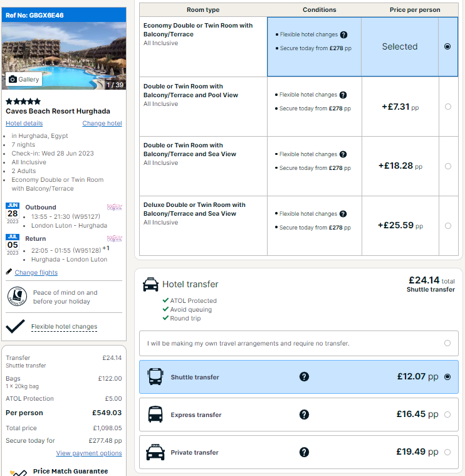
Task: Open help icon for Pool View room flexible changes
Action: (x=343, y=95)
